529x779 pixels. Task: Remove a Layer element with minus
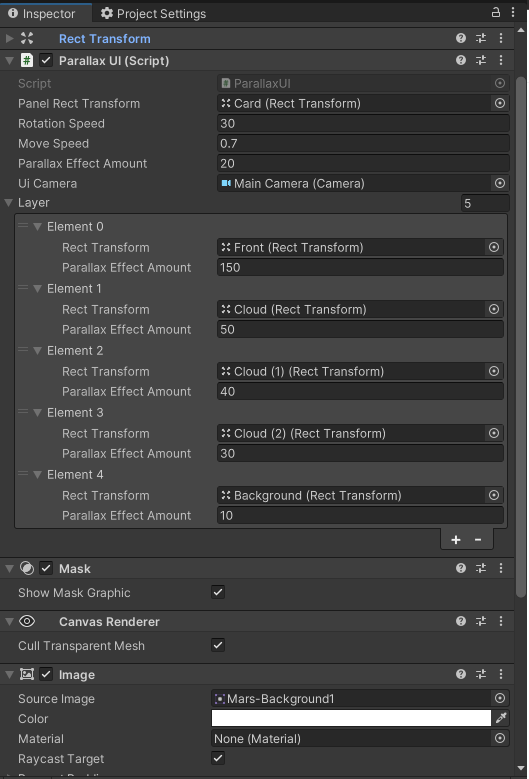tap(478, 540)
